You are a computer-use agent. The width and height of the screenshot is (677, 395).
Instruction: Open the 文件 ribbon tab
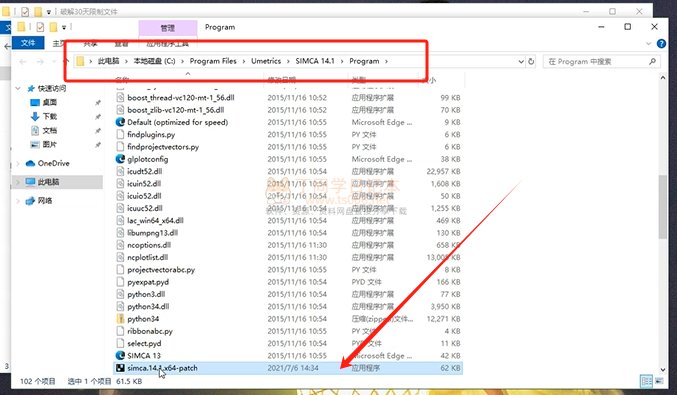pyautogui.click(x=28, y=43)
